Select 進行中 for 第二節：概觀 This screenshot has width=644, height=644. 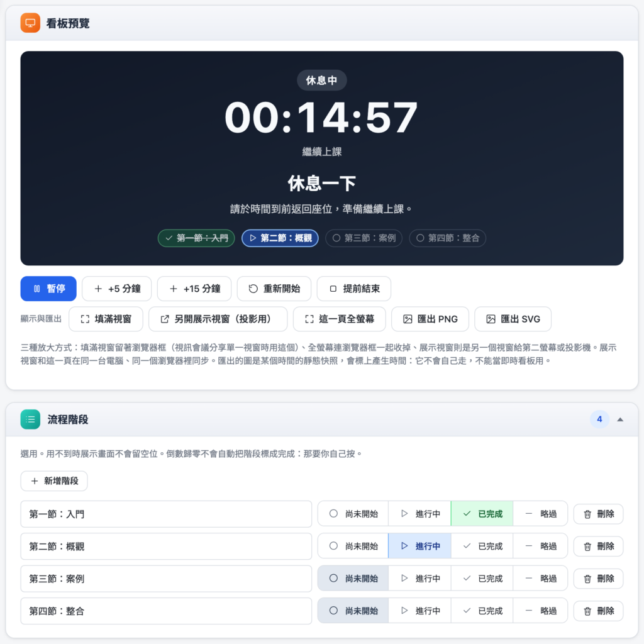point(419,547)
